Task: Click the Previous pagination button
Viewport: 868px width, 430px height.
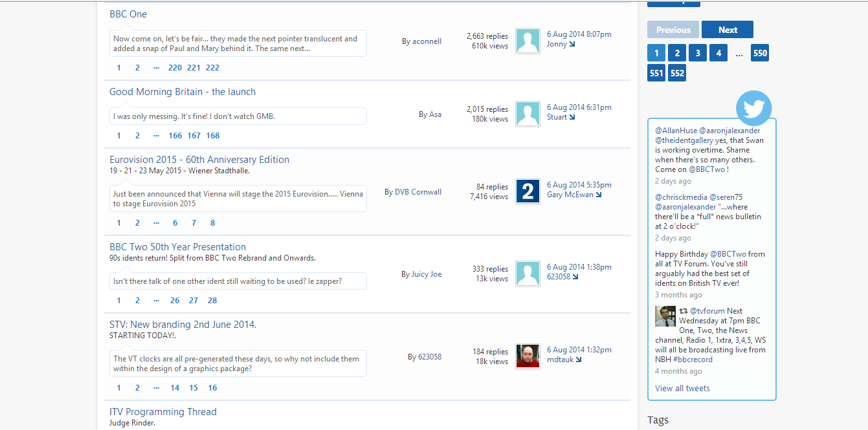Action: [x=673, y=30]
